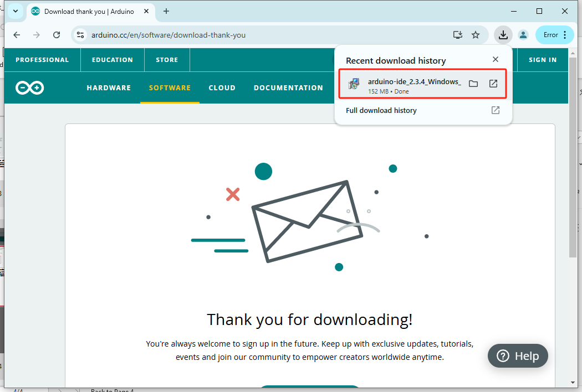Open the Help chat widget

click(518, 356)
